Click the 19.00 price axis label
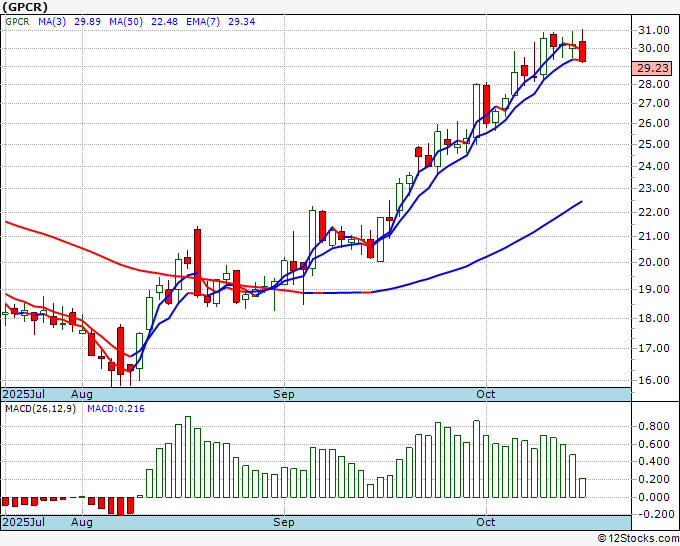This screenshot has width=680, height=546. point(654,289)
